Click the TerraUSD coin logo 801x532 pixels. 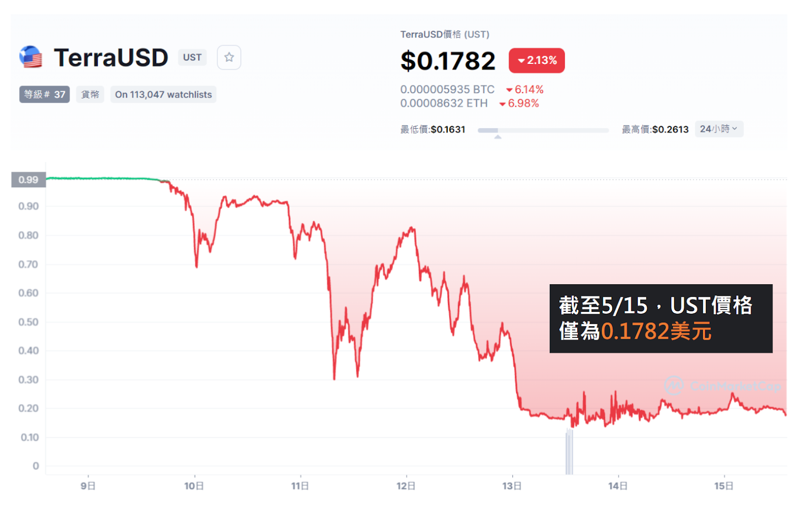(30, 57)
